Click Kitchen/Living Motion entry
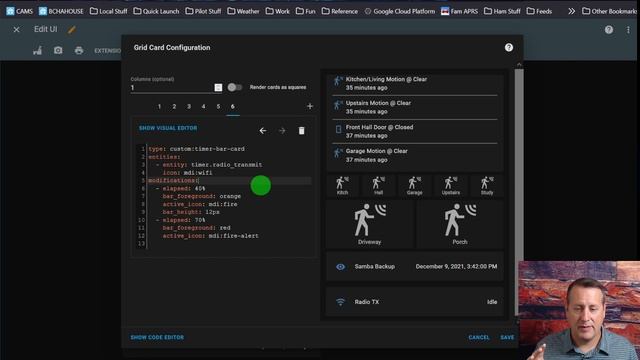640x360 pixels. click(415, 83)
